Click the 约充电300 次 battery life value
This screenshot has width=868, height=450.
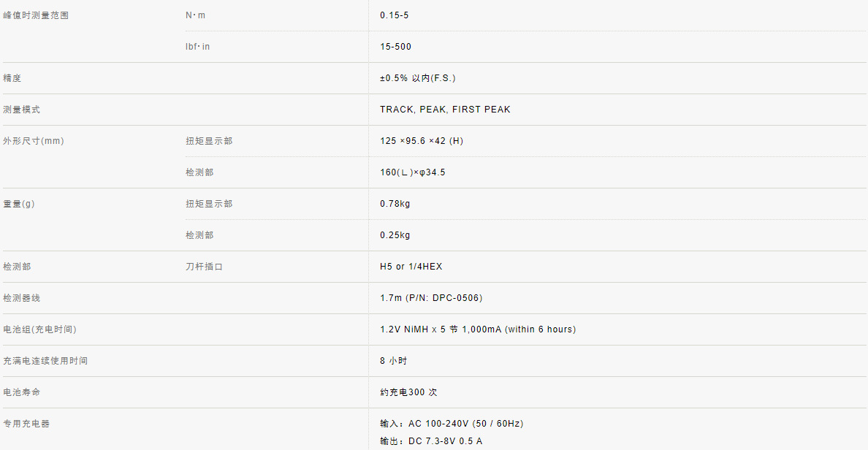408,392
